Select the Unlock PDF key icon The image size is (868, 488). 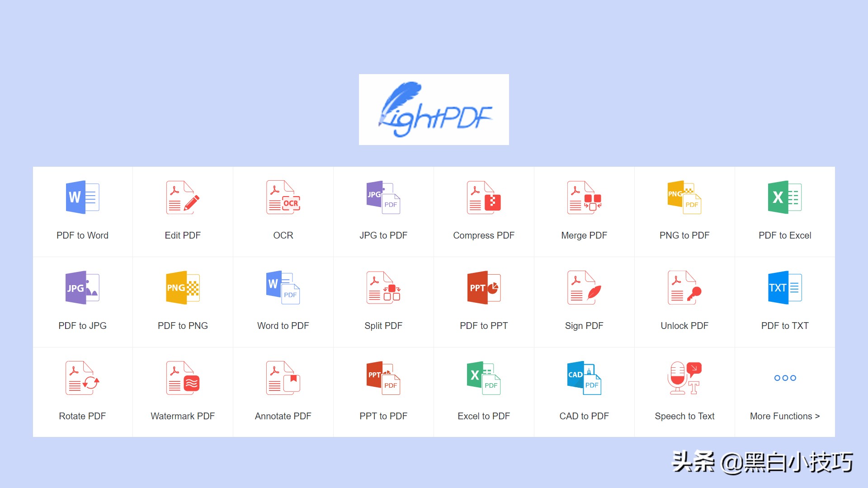(x=684, y=288)
